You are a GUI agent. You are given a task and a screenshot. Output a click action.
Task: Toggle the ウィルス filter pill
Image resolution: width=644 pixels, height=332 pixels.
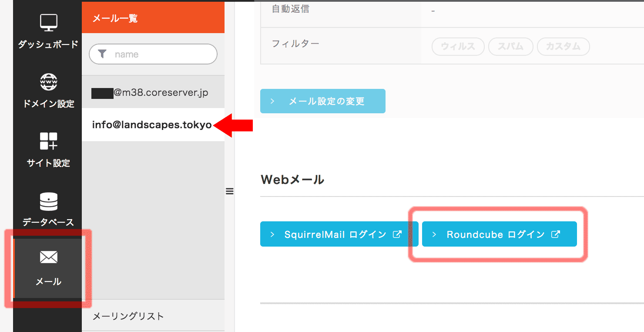coord(458,47)
